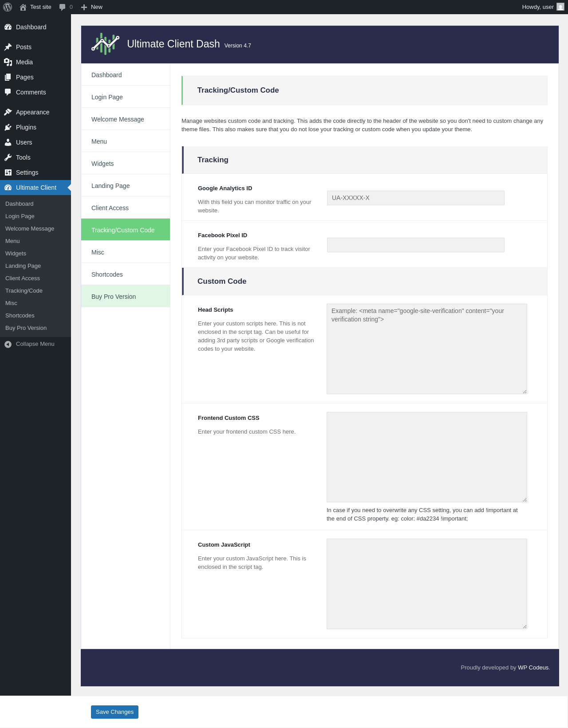The image size is (568, 728).
Task: Open Settings in the admin sidebar
Action: point(35,172)
